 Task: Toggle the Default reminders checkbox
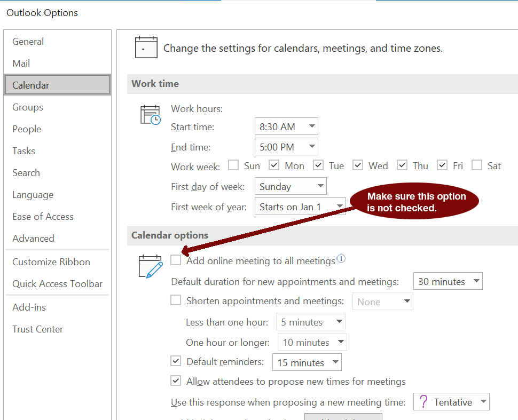176,361
